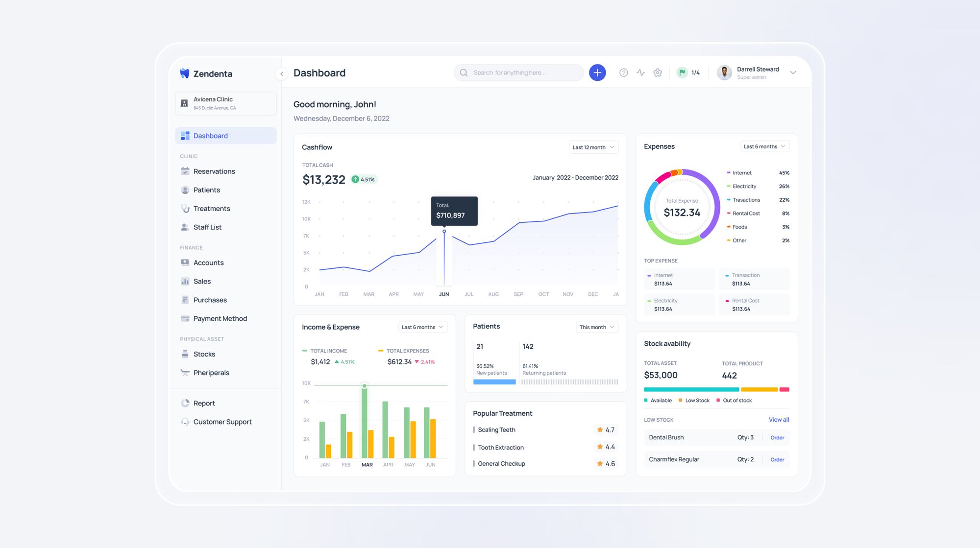Open the Expenses Last 6 months dropdown

[764, 146]
